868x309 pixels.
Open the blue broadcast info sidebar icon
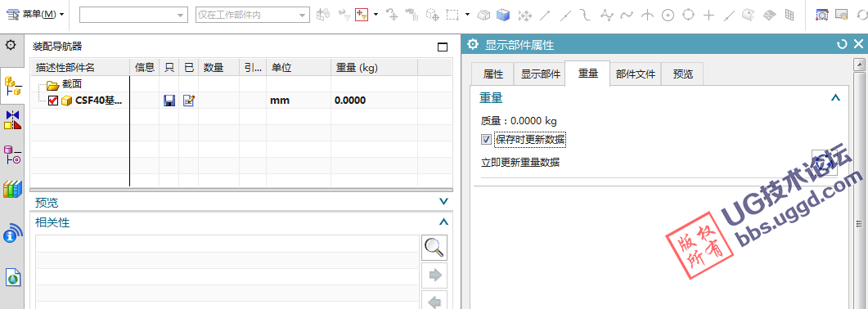tap(12, 233)
